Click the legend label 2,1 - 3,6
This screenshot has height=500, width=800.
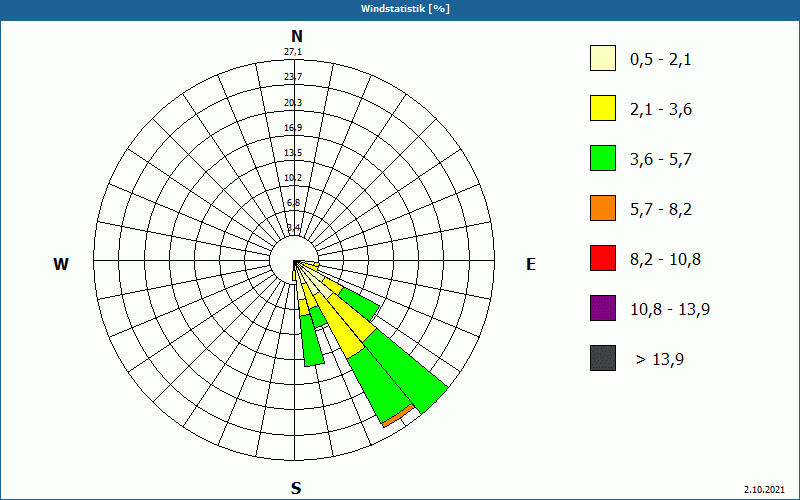click(x=661, y=110)
